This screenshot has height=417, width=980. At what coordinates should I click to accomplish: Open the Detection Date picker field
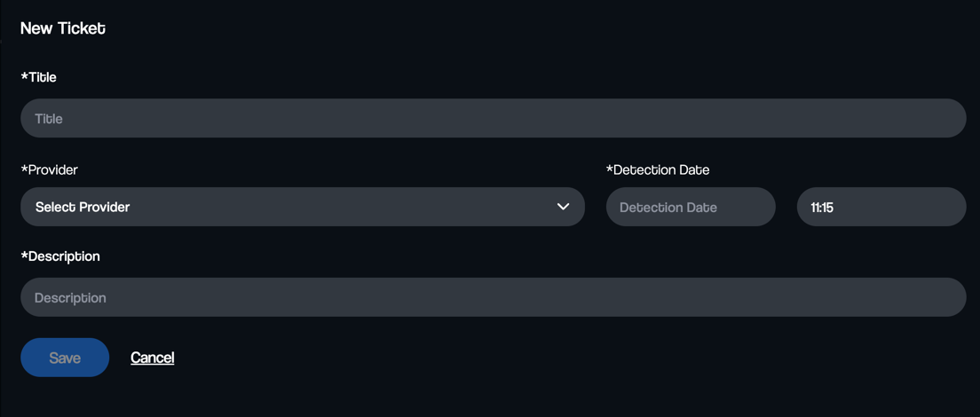pos(691,207)
